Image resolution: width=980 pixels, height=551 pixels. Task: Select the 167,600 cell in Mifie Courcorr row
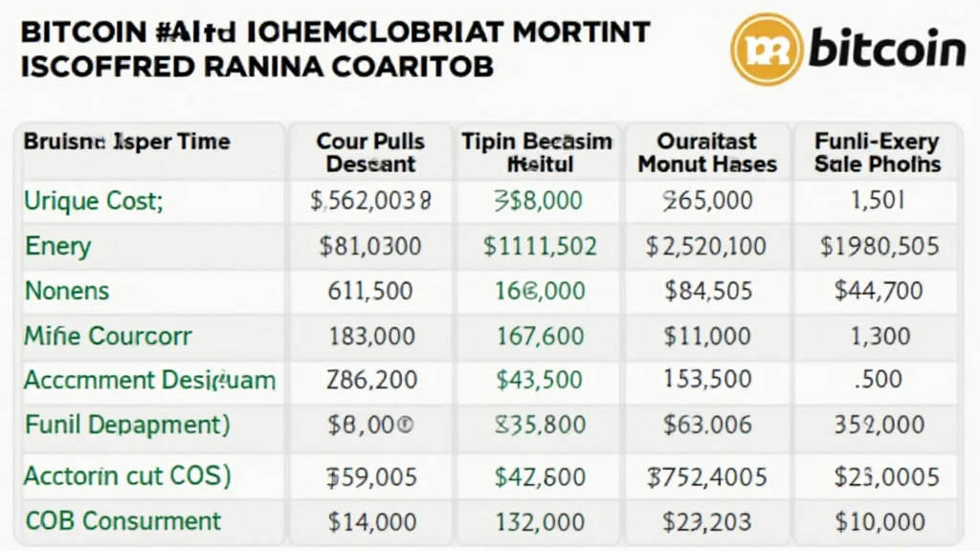pyautogui.click(x=541, y=336)
